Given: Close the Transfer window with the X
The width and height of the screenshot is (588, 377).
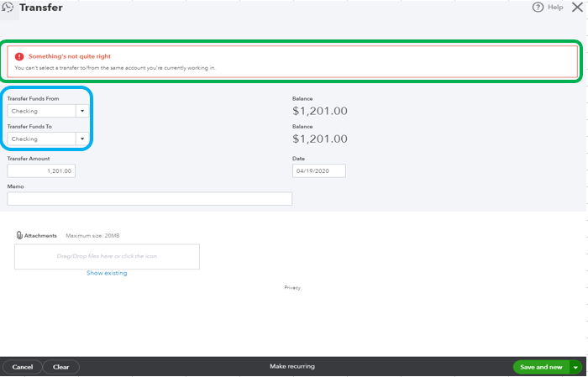Looking at the screenshot, I should (577, 8).
